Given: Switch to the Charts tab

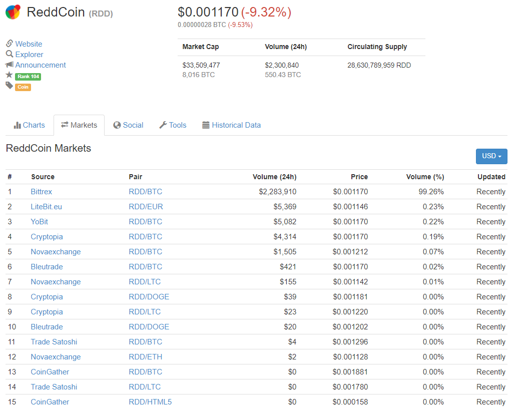Looking at the screenshot, I should point(30,125).
